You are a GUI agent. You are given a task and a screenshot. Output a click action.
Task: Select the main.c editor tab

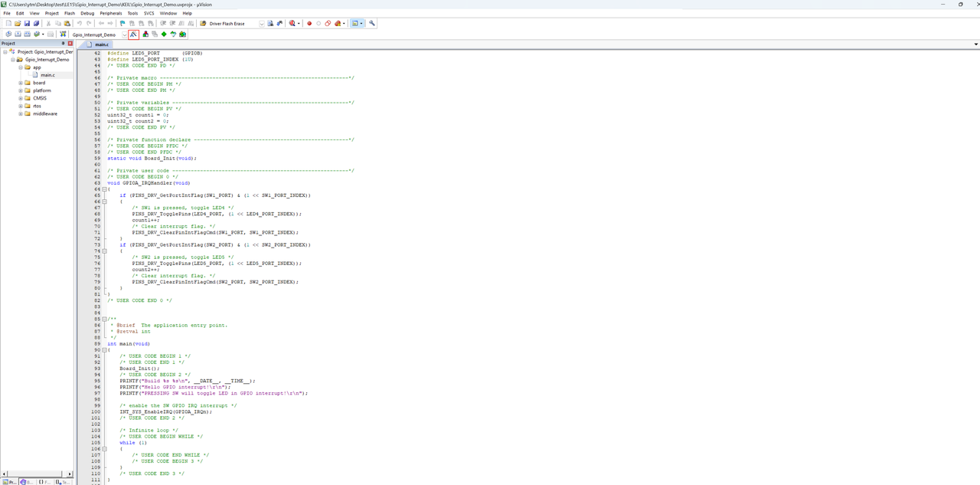100,44
